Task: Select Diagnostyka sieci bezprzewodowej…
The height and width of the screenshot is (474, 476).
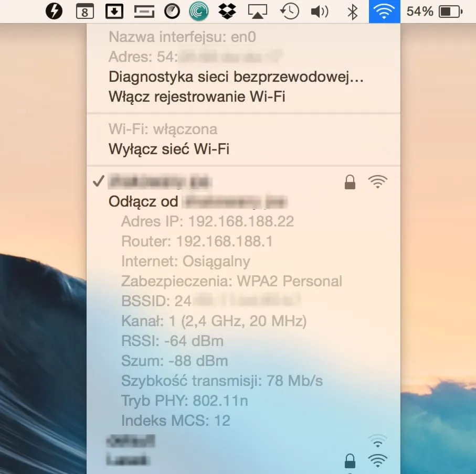Action: point(243,77)
